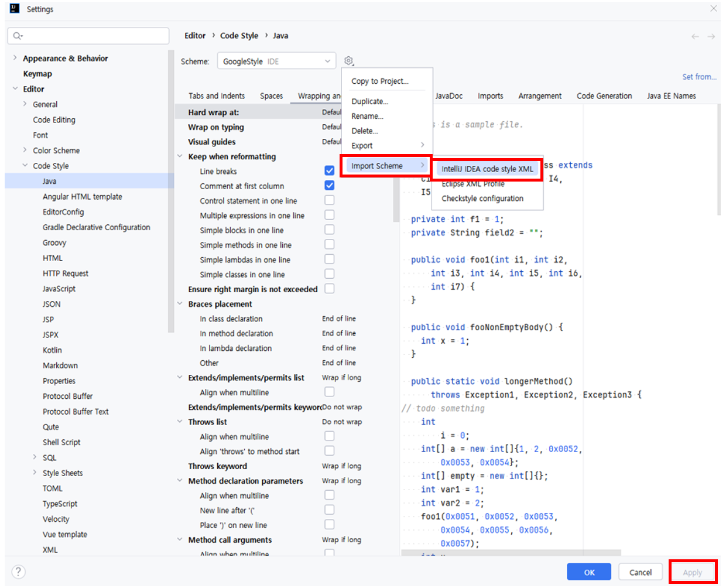Open the Import Scheme submenu
726x588 pixels.
click(x=387, y=166)
